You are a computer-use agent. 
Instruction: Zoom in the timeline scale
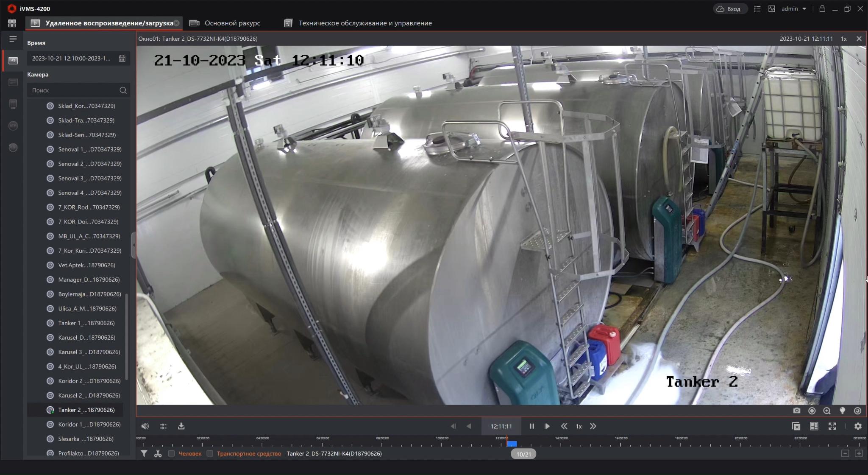tap(859, 453)
